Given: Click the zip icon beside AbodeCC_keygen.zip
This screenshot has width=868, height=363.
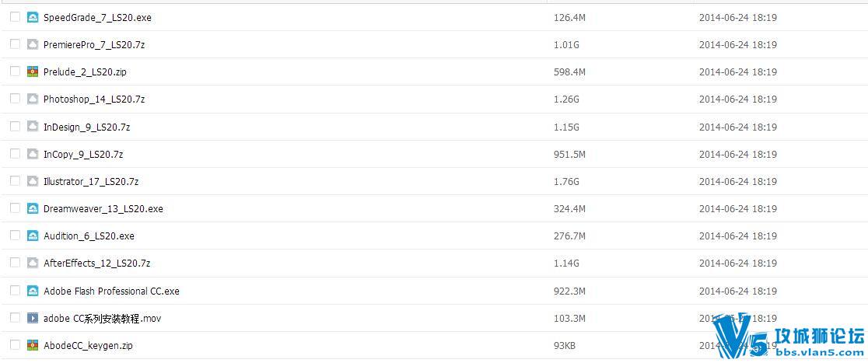Looking at the screenshot, I should [33, 345].
